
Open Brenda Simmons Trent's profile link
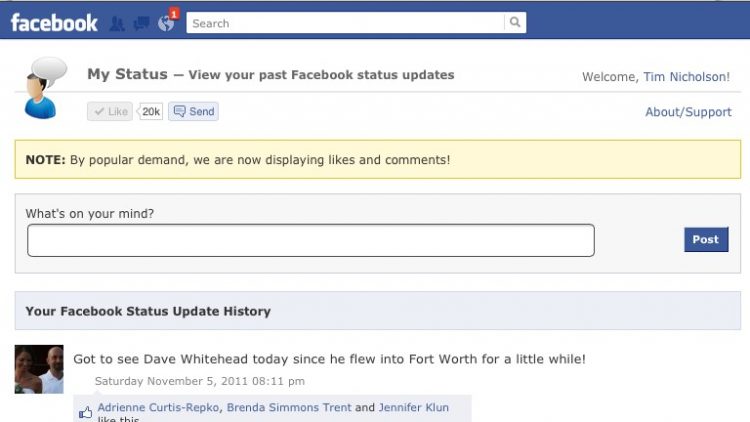(289, 407)
